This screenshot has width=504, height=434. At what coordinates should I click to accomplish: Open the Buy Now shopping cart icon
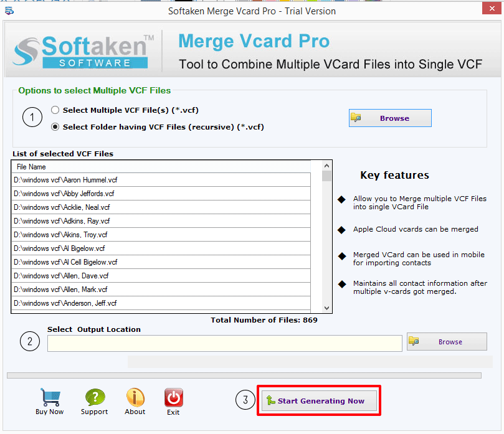50,397
